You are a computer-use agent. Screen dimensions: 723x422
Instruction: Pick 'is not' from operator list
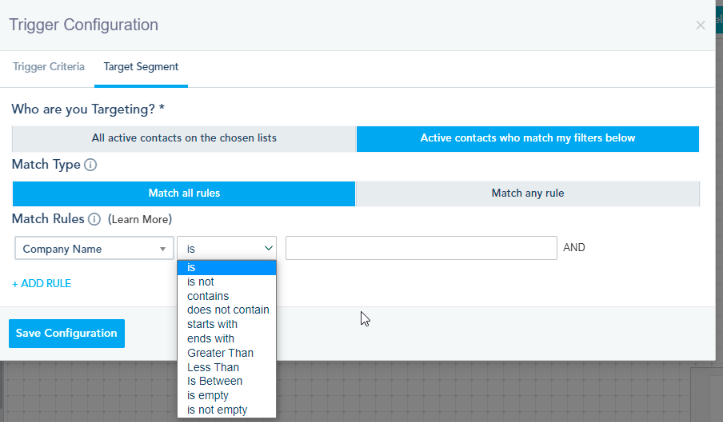click(x=201, y=282)
